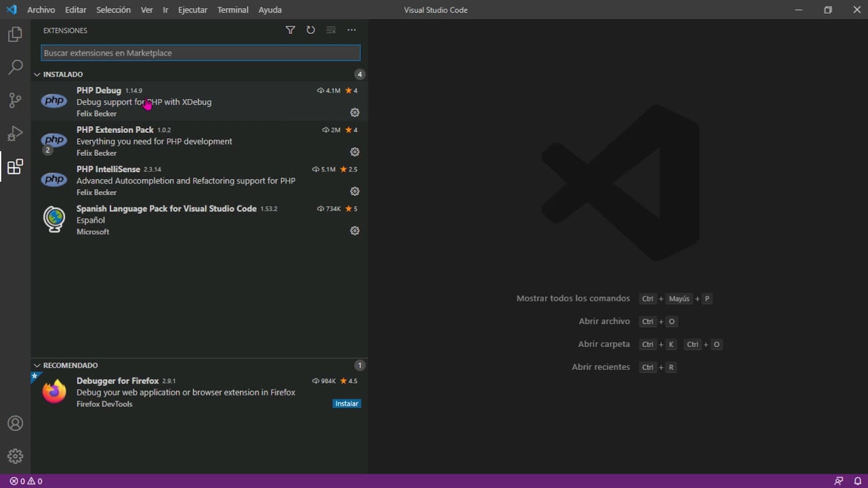Open the Terminal menu
This screenshot has width=868, height=488.
233,10
